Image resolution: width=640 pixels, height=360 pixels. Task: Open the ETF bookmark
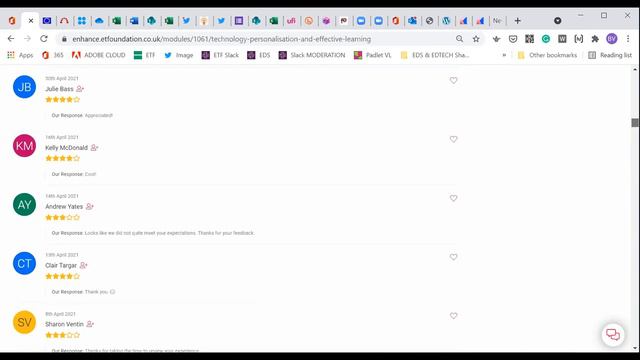pyautogui.click(x=144, y=55)
